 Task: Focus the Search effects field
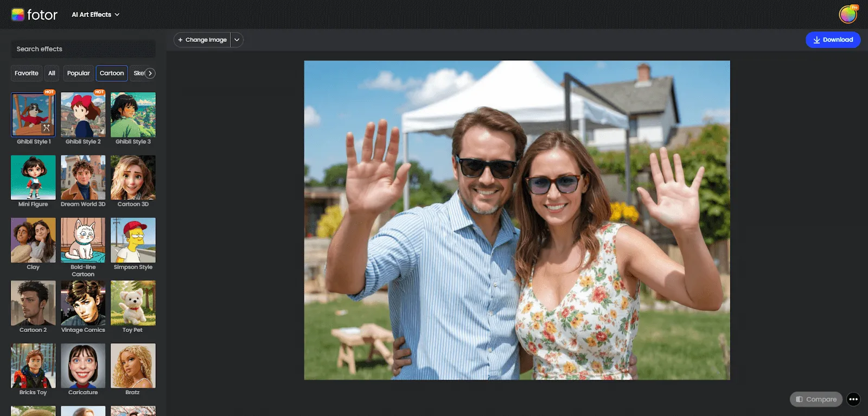tap(83, 49)
